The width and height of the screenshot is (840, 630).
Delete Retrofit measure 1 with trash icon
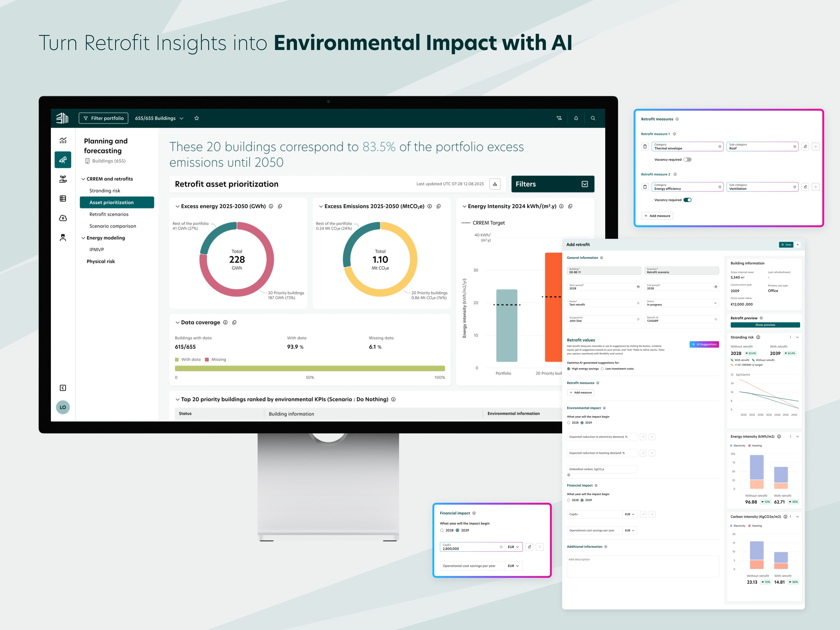click(x=645, y=147)
